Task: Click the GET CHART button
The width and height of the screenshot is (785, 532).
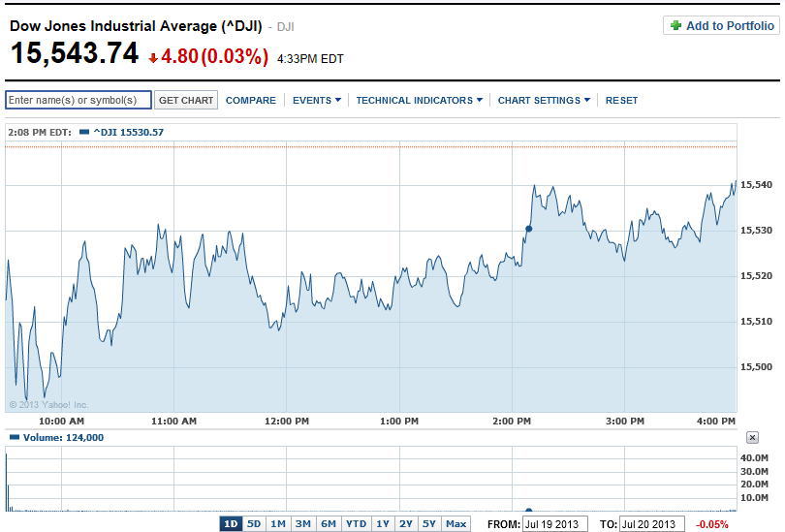Action: click(x=186, y=100)
